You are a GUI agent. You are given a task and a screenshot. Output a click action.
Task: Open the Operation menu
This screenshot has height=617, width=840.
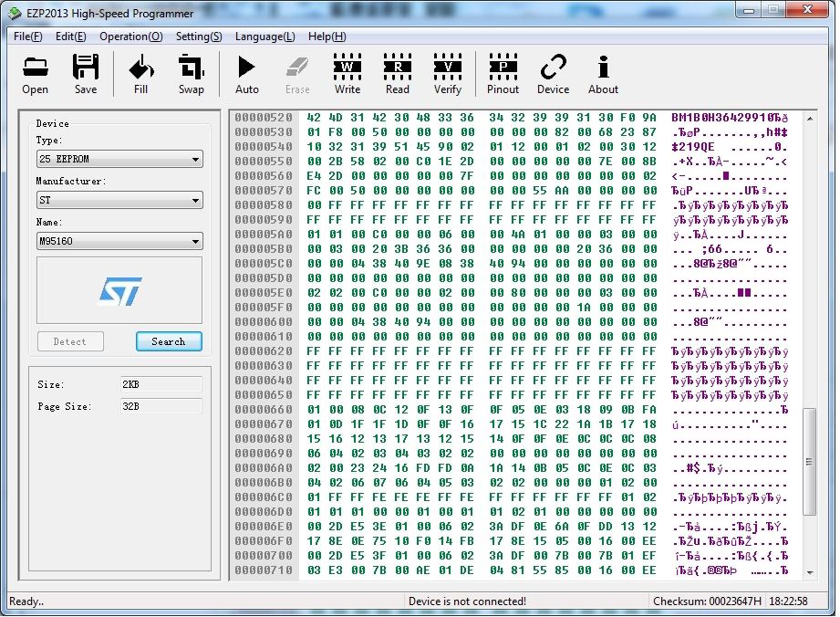coord(130,37)
